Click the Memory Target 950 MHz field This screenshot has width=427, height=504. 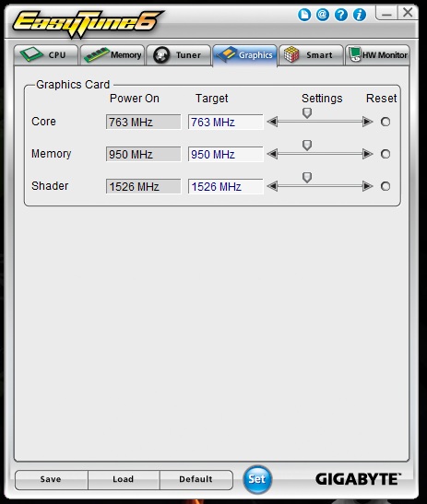point(226,154)
